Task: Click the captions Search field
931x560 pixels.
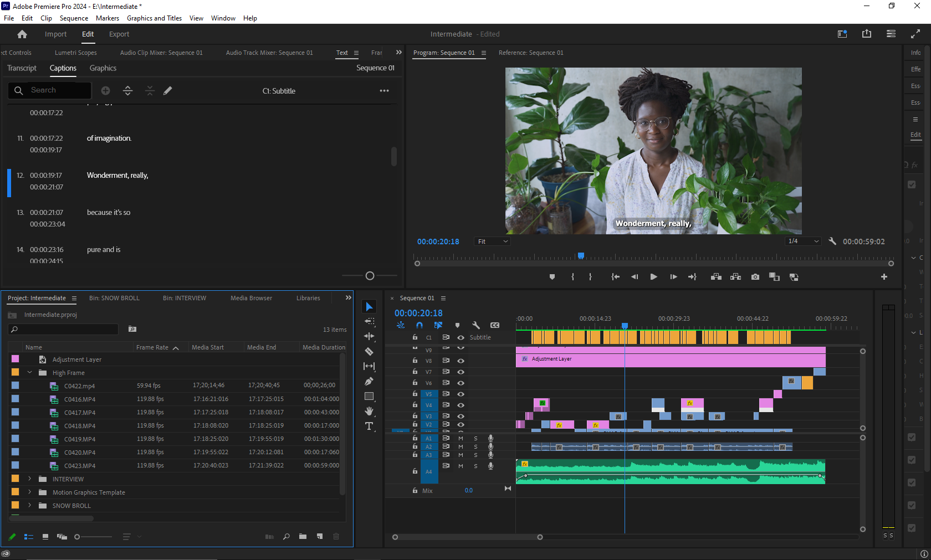Action: (x=55, y=90)
